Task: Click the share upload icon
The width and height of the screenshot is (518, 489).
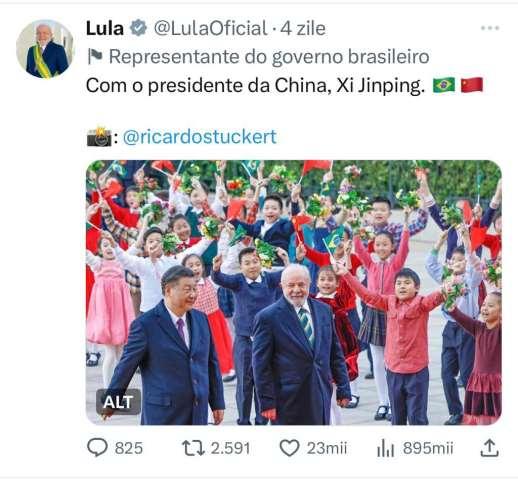Action: (489, 448)
